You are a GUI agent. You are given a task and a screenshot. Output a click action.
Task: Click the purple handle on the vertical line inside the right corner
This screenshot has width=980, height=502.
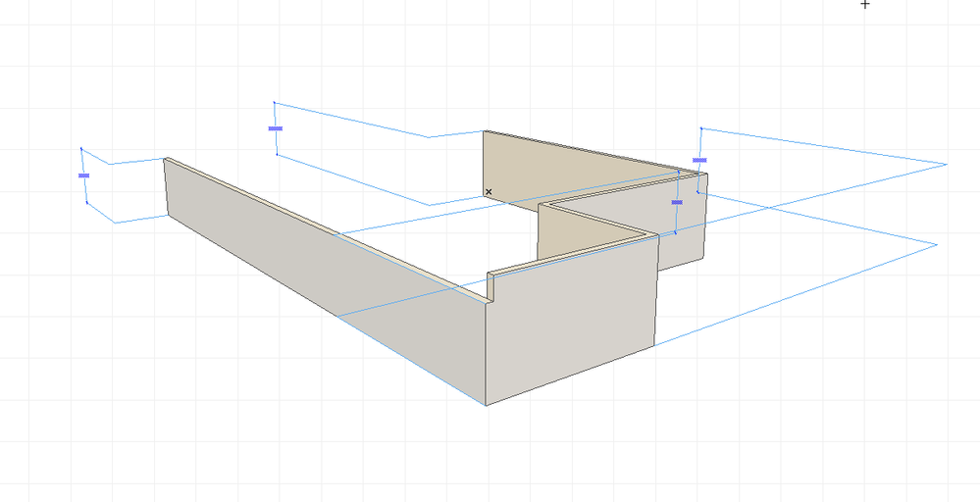(676, 202)
